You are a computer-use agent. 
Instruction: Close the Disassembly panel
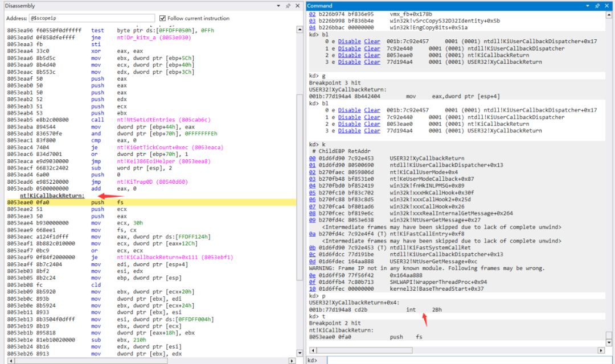[297, 6]
